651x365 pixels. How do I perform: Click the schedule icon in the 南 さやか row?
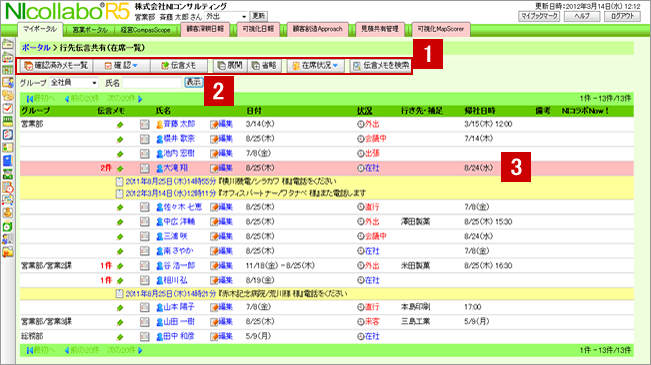[x=144, y=251]
